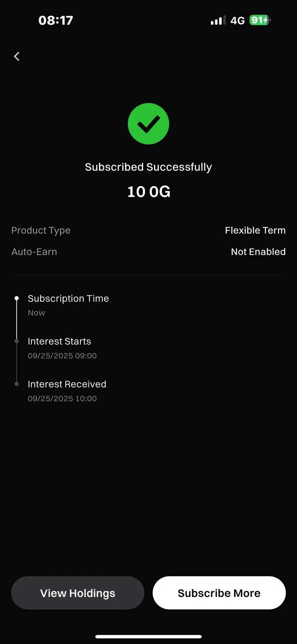Tap the Interest Received timeline dot
The width and height of the screenshot is (297, 644).
[x=16, y=384]
